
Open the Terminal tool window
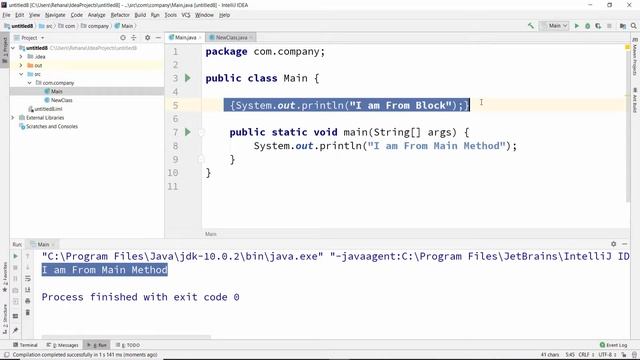click(25, 345)
